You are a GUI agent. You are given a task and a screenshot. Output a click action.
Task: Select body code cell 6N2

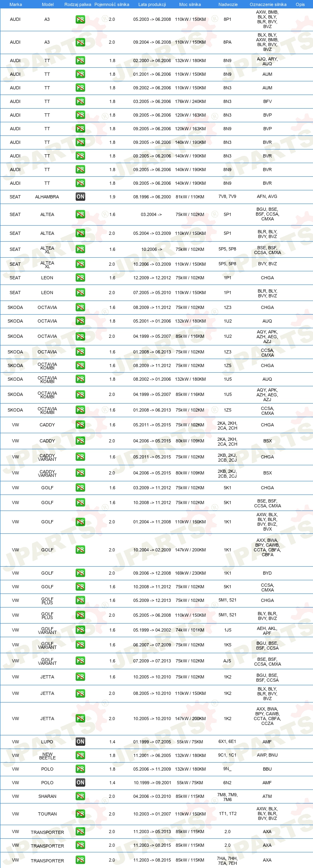coord(227,782)
